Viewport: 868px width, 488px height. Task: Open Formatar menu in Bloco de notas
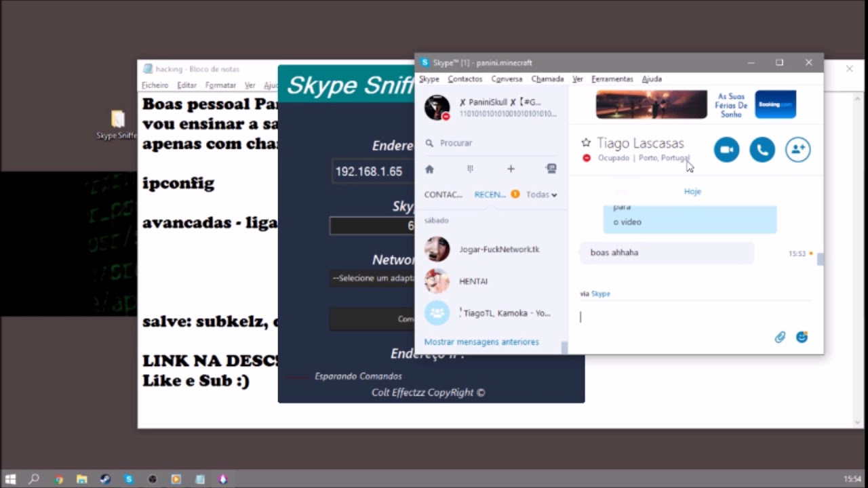point(220,85)
